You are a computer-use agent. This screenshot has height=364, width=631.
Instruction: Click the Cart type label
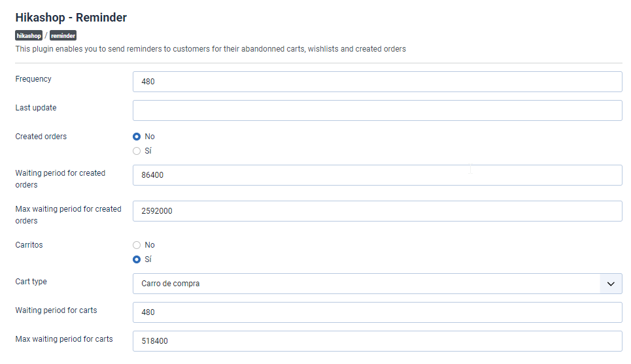(x=31, y=282)
